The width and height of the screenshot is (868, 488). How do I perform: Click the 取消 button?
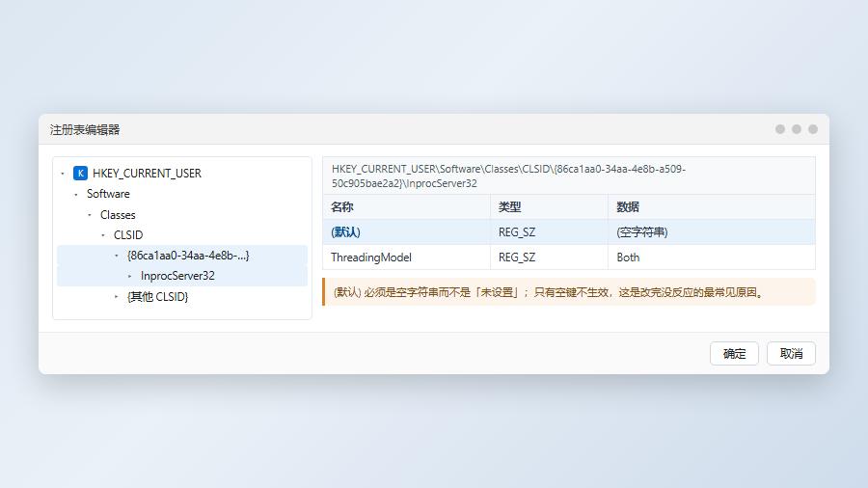(791, 354)
